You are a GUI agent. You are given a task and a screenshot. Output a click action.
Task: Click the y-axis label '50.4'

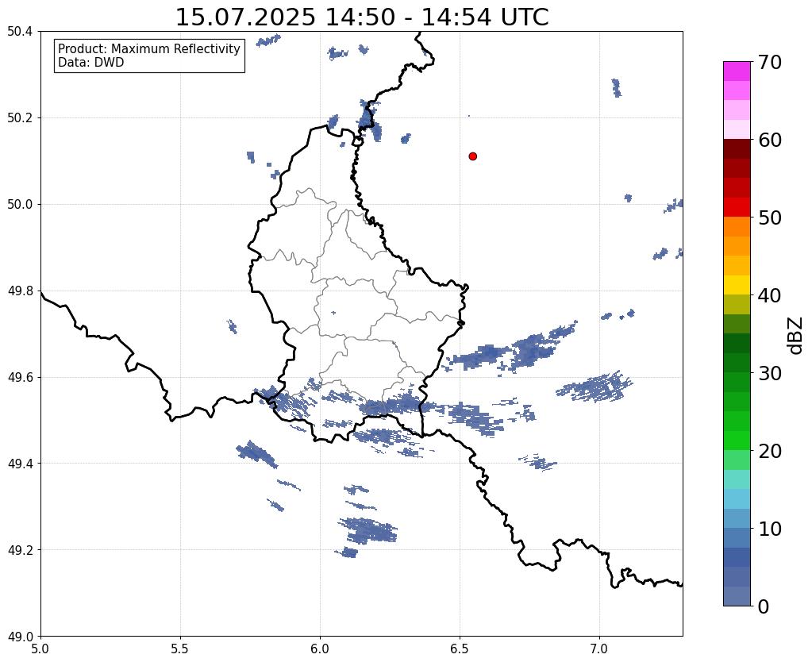20,32
